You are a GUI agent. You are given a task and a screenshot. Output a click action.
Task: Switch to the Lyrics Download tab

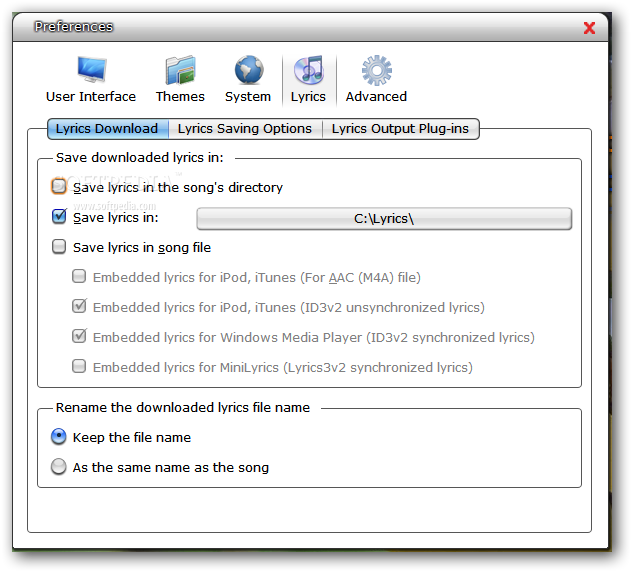coord(108,129)
